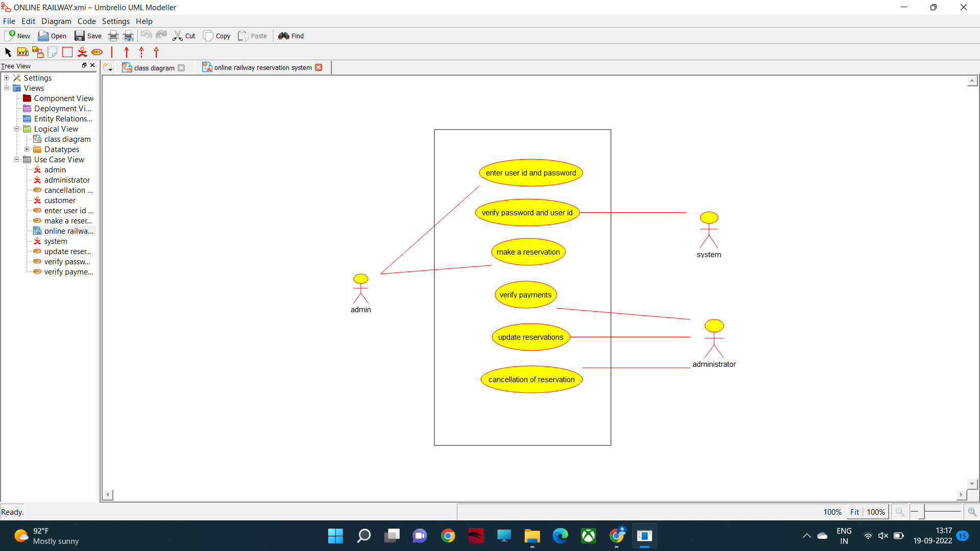The height and width of the screenshot is (551, 980).
Task: Switch to the class diagram tab
Action: pos(154,68)
